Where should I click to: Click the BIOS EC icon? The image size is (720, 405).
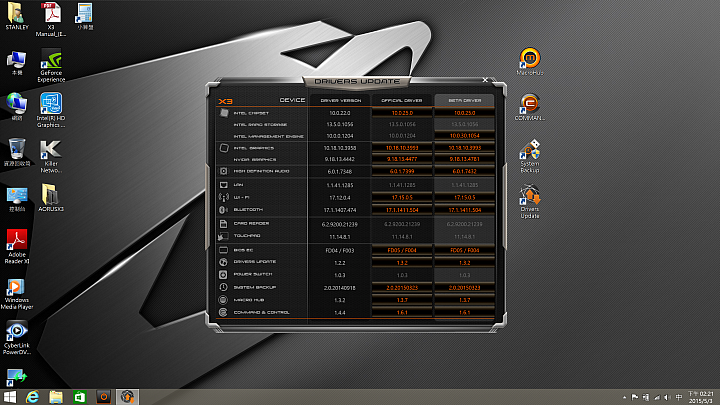coord(224,250)
